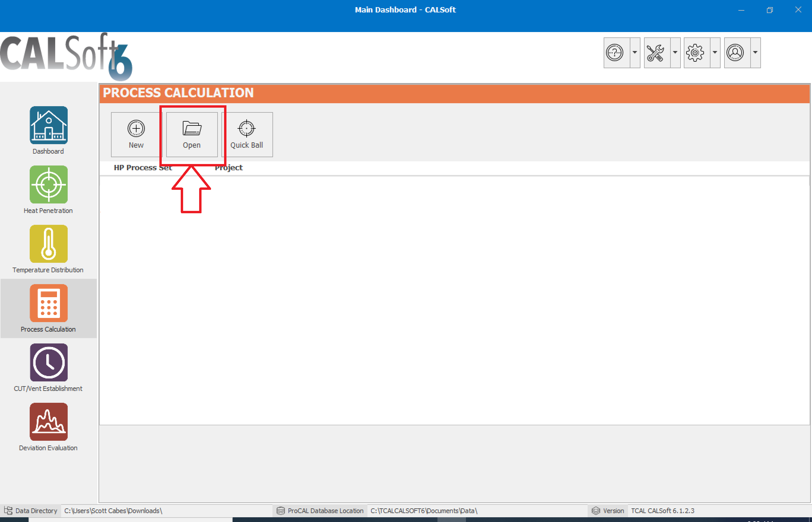812x522 pixels.
Task: Select the Heat Penetration module icon
Action: point(48,185)
